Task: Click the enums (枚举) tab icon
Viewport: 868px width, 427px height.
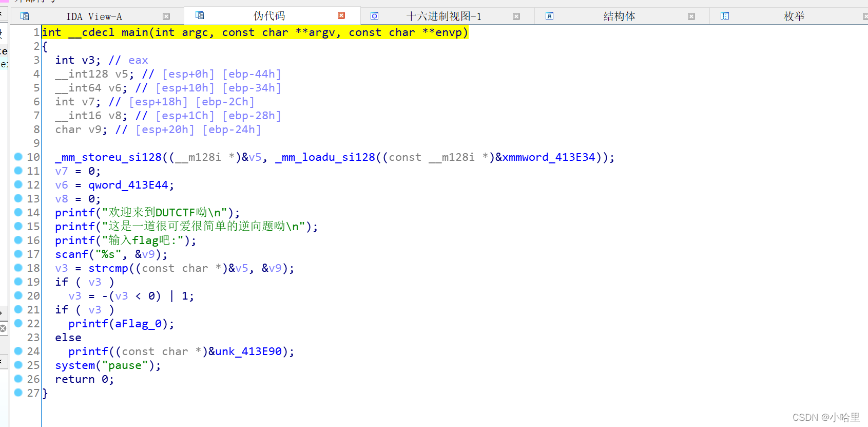Action: coord(725,16)
